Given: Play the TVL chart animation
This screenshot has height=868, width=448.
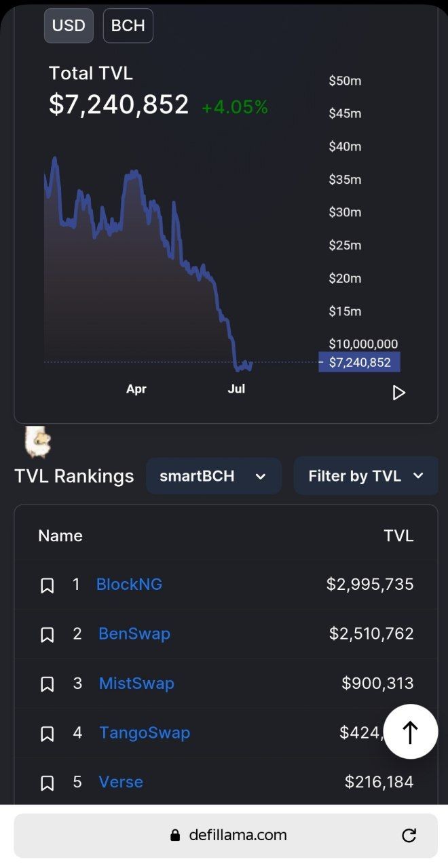Looking at the screenshot, I should click(399, 393).
